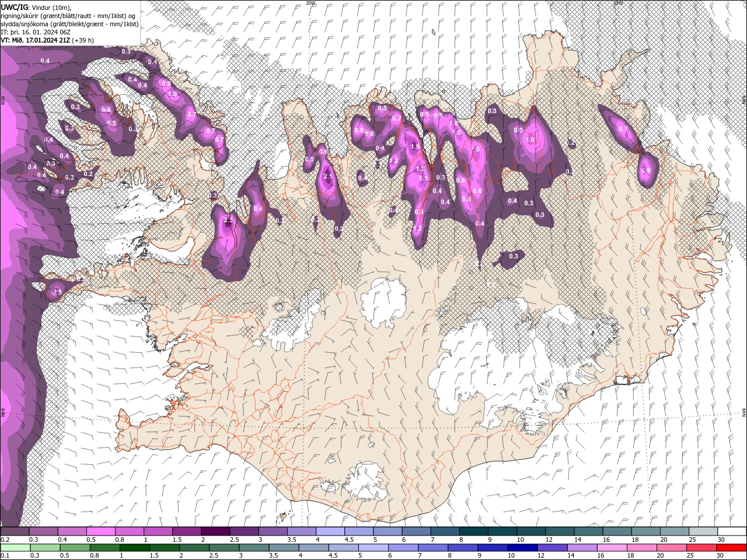Click the "IT: þri. 16. 01. 2024 06Z" text
This screenshot has width=747, height=560.
coord(36,32)
